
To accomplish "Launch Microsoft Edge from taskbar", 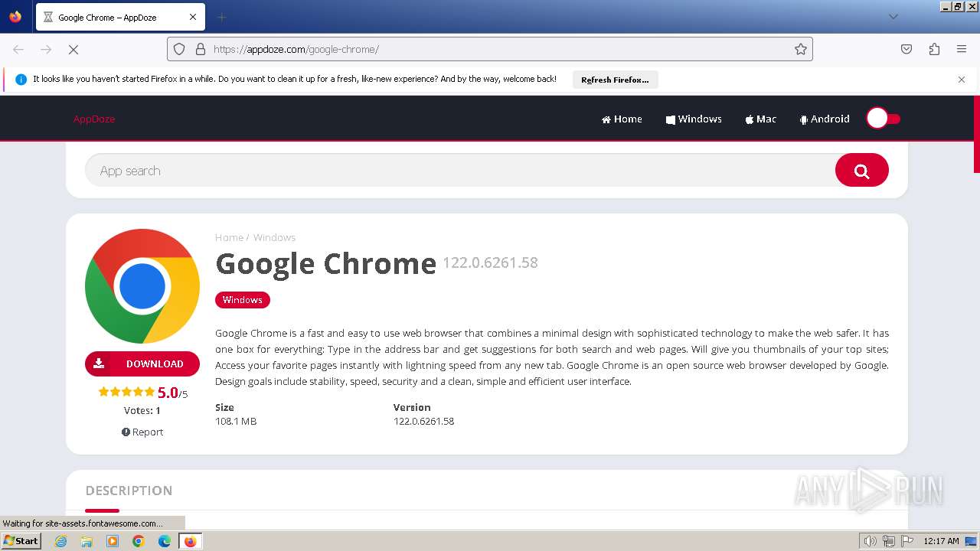I will pyautogui.click(x=165, y=541).
